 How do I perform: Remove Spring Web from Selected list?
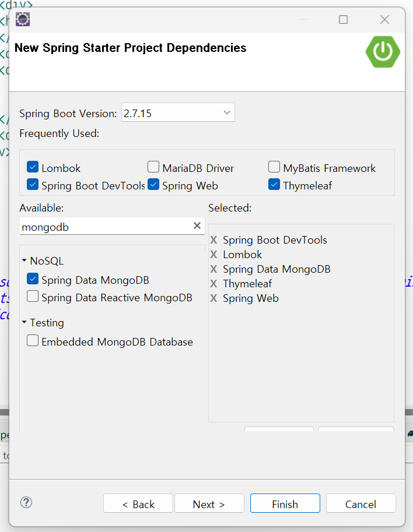[213, 298]
